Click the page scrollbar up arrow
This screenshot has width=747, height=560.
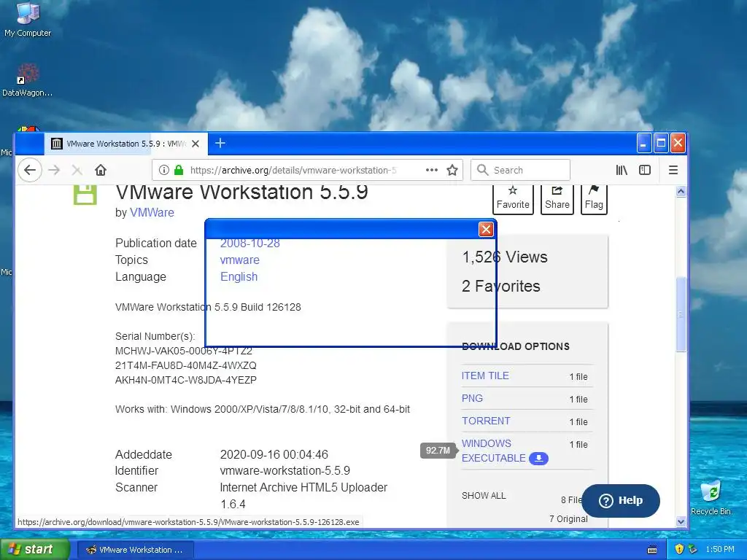[x=681, y=192]
